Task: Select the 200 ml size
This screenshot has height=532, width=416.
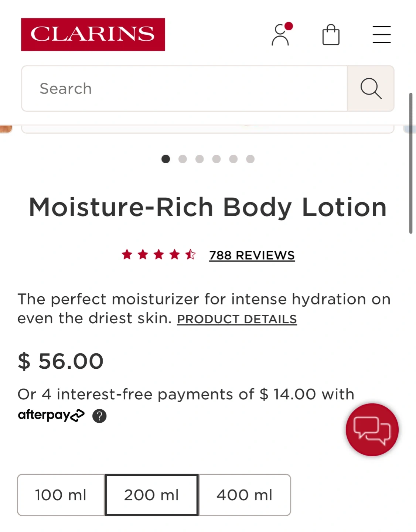Action: [151, 495]
